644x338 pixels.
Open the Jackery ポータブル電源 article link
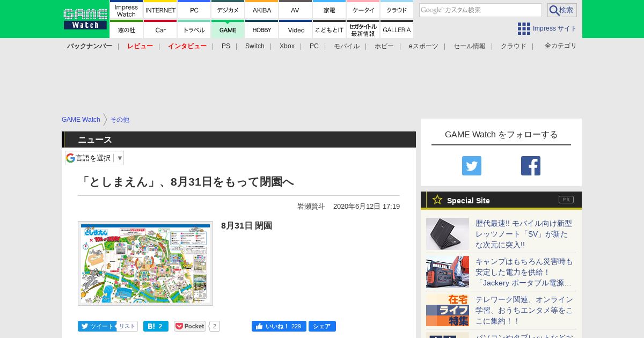tap(524, 272)
